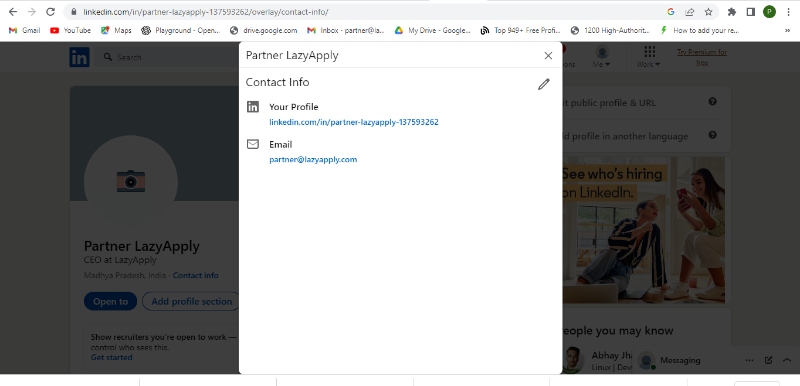Click the Google icon in address bar
This screenshot has height=386, width=800.
click(x=670, y=12)
